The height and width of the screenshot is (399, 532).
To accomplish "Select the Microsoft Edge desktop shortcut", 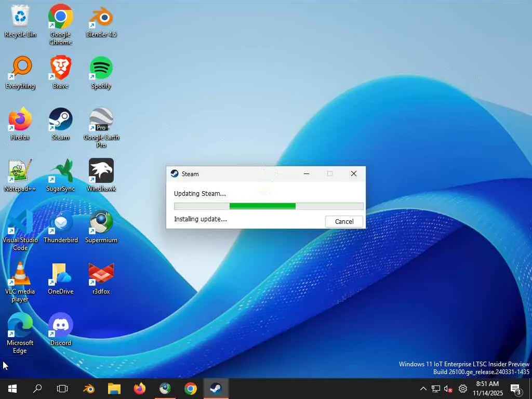I will (20, 333).
